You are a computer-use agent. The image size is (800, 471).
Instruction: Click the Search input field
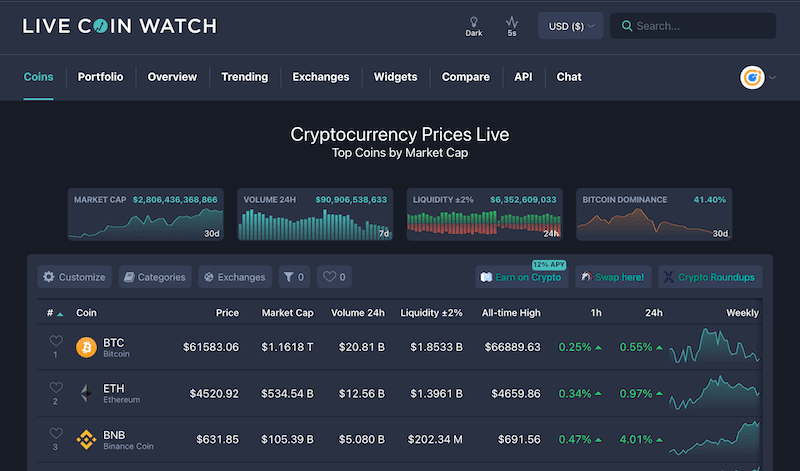click(x=693, y=26)
